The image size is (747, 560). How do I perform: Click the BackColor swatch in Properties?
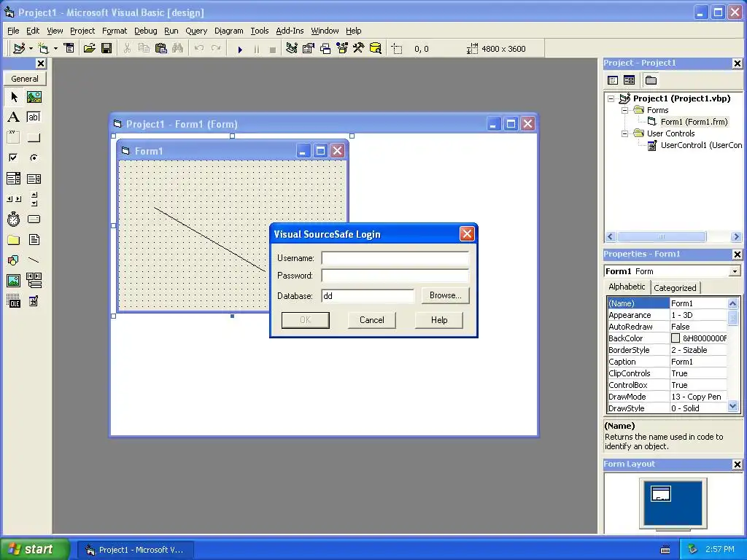(675, 338)
